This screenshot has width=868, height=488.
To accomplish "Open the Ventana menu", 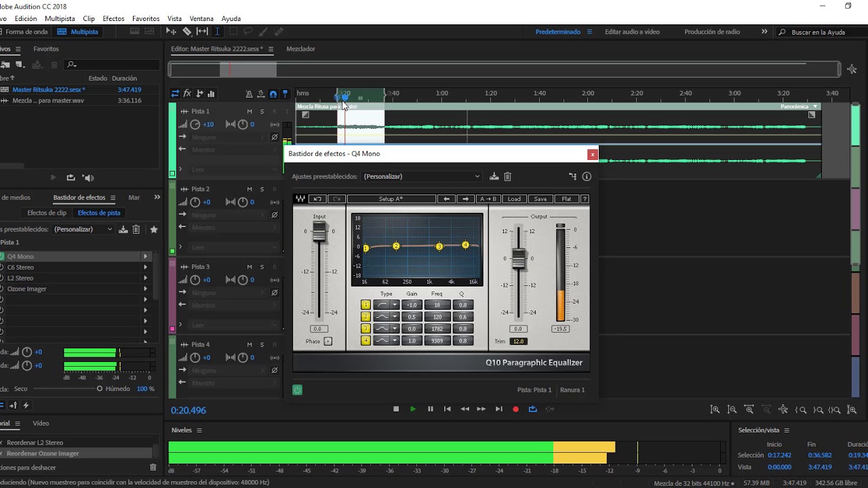I will [x=201, y=18].
